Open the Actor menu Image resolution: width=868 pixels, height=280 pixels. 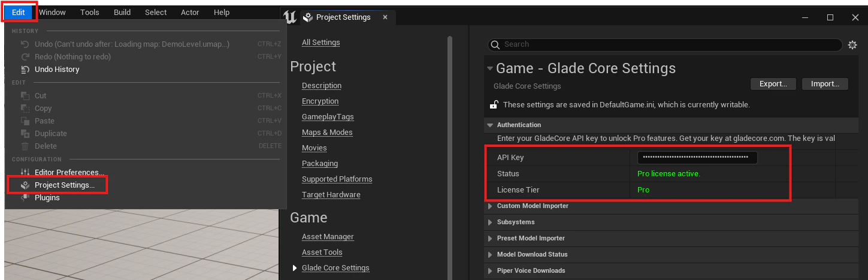point(190,12)
